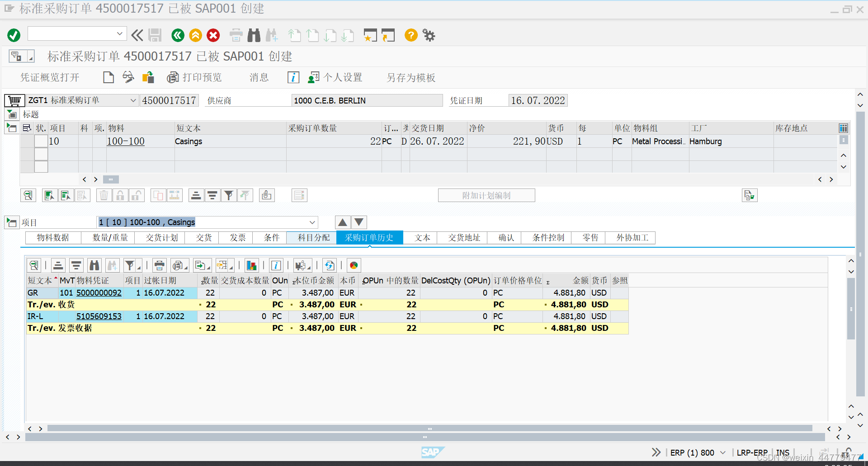Click the 供应商 field 1000 C.E.B. BERLIN
Image resolution: width=868 pixels, height=466 pixels.
click(x=367, y=100)
